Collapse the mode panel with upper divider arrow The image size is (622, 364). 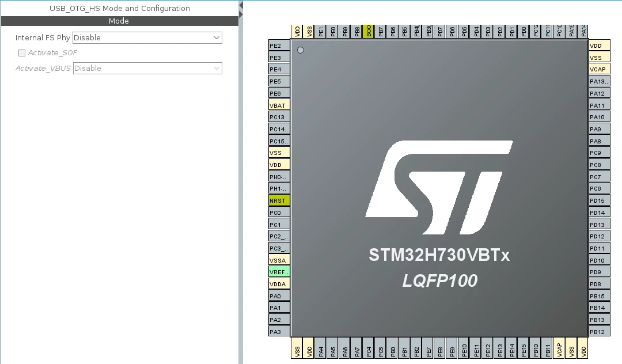[x=241, y=5]
